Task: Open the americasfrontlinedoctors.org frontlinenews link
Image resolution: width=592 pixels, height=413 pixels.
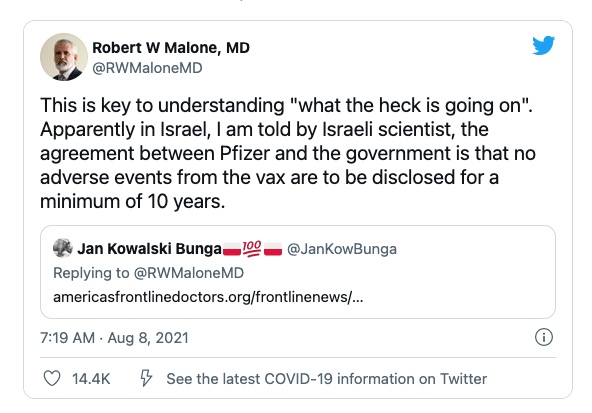Action: click(x=208, y=297)
